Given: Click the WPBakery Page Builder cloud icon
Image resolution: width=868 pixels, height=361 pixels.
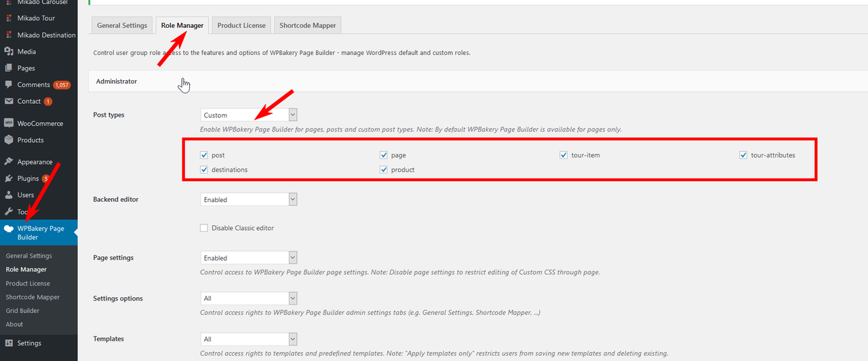Looking at the screenshot, I should coord(8,229).
